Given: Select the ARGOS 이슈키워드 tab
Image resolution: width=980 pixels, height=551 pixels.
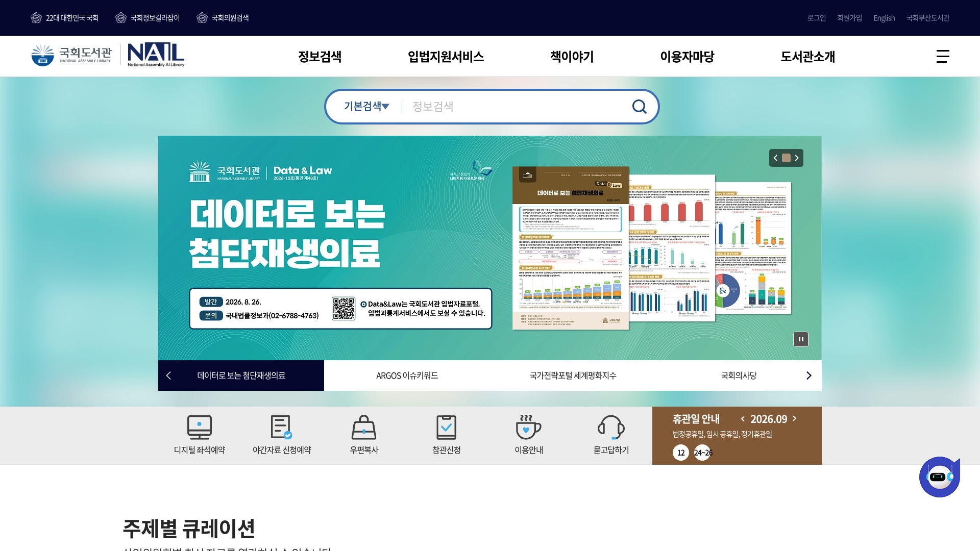Looking at the screenshot, I should pos(407,375).
